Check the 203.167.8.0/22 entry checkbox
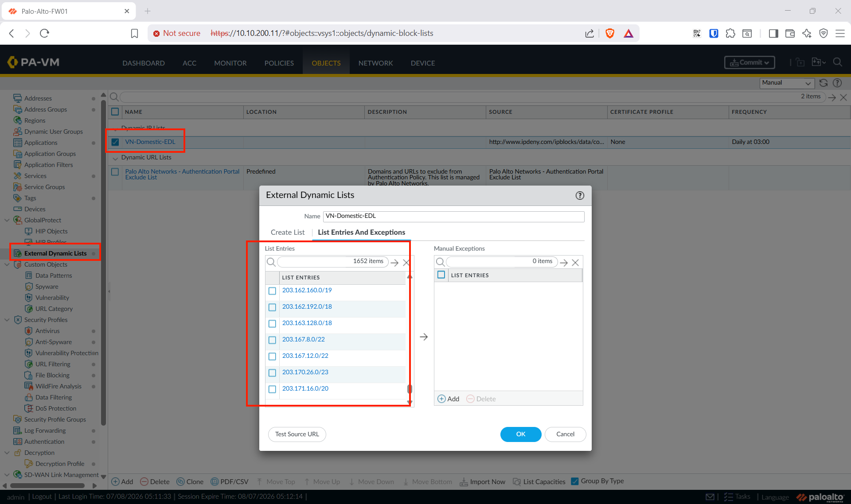 tap(272, 340)
